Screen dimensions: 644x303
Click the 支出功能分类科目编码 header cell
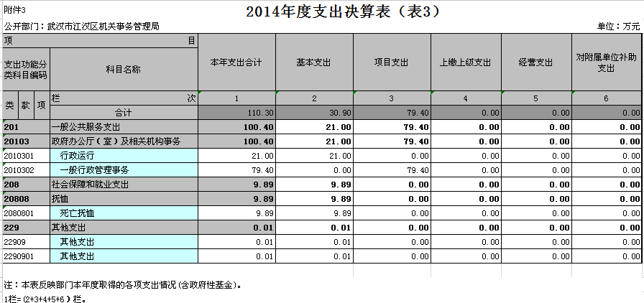[26, 69]
